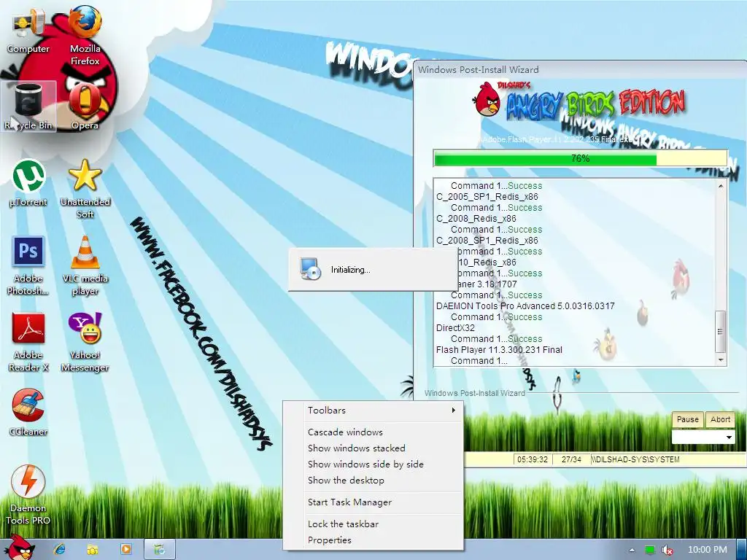Open the Yahoo! Messenger shortcut
The width and height of the screenshot is (747, 560).
coord(85,343)
